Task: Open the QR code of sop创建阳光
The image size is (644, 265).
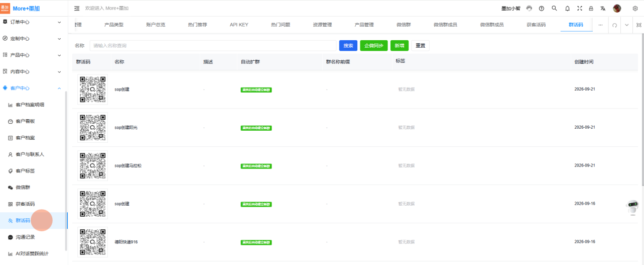Action: 93,127
